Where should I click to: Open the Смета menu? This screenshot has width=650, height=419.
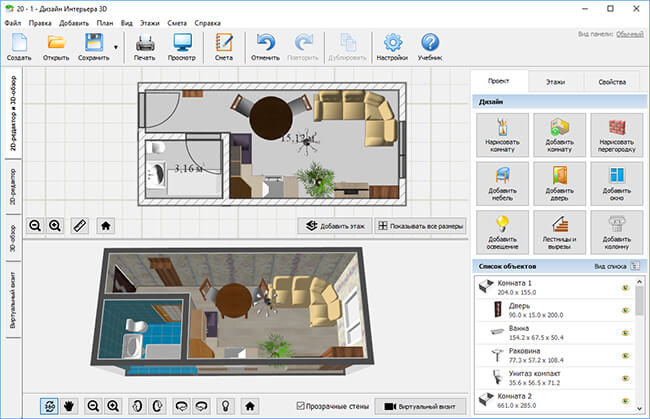177,23
